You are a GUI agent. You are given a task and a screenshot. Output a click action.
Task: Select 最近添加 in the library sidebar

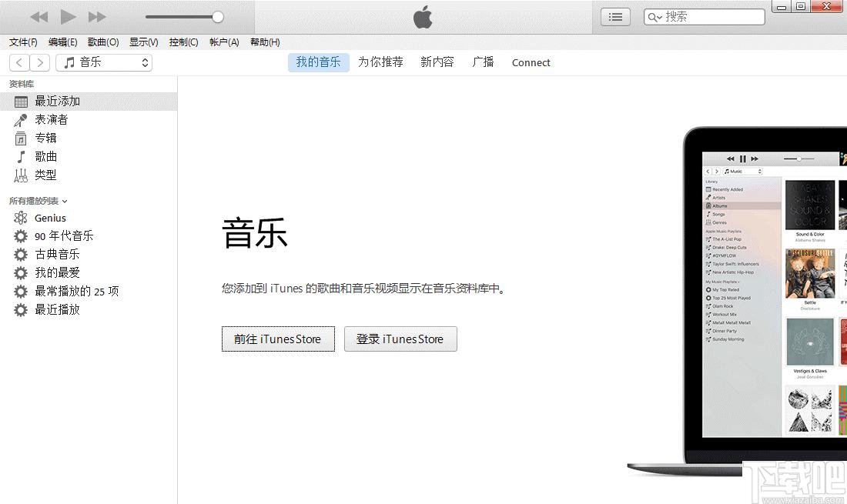coord(89,102)
